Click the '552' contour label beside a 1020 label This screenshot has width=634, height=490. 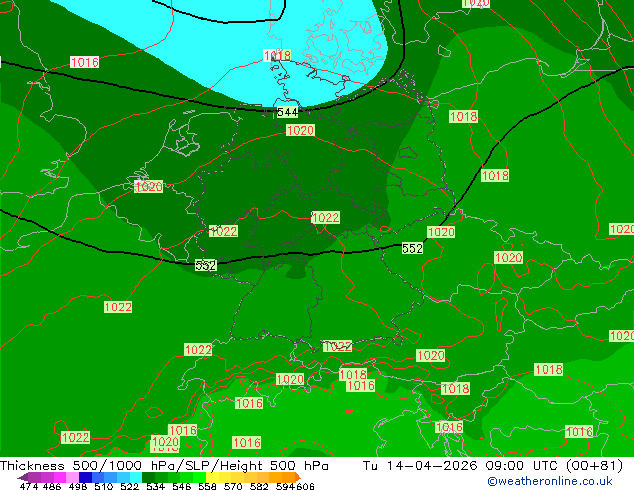point(412,248)
